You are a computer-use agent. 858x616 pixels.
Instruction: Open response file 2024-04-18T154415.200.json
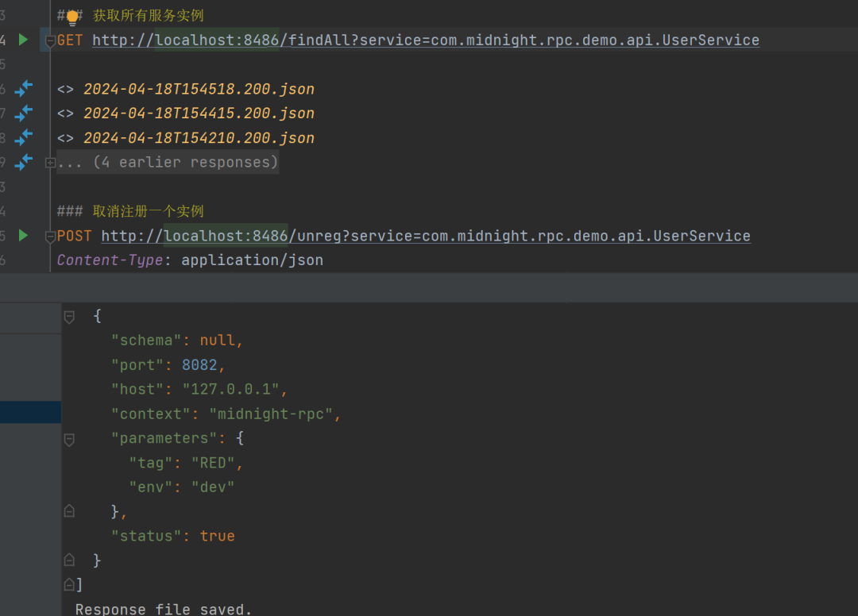[x=199, y=114]
